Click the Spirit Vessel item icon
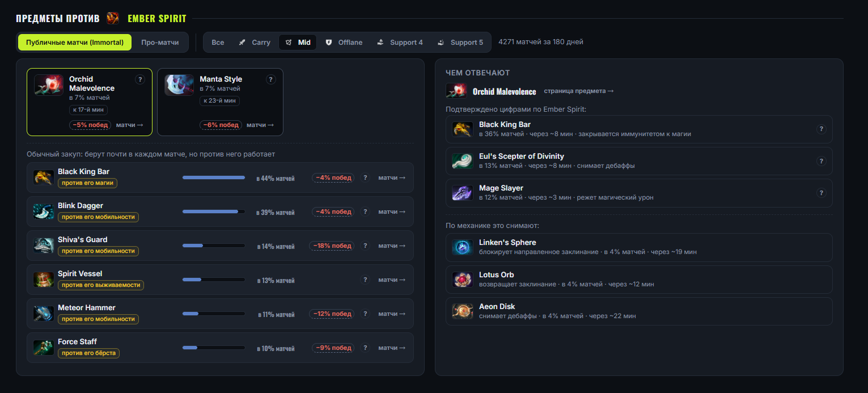Viewport: 868px width, 393px height. point(44,279)
